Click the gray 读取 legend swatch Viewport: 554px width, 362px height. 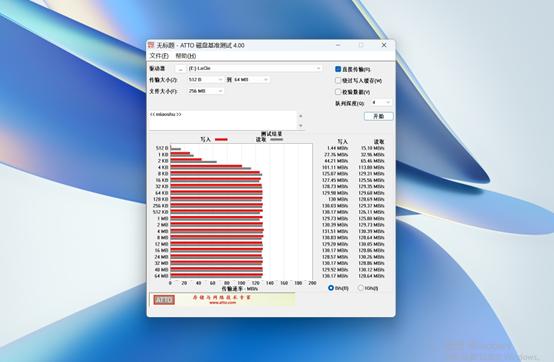point(276,140)
